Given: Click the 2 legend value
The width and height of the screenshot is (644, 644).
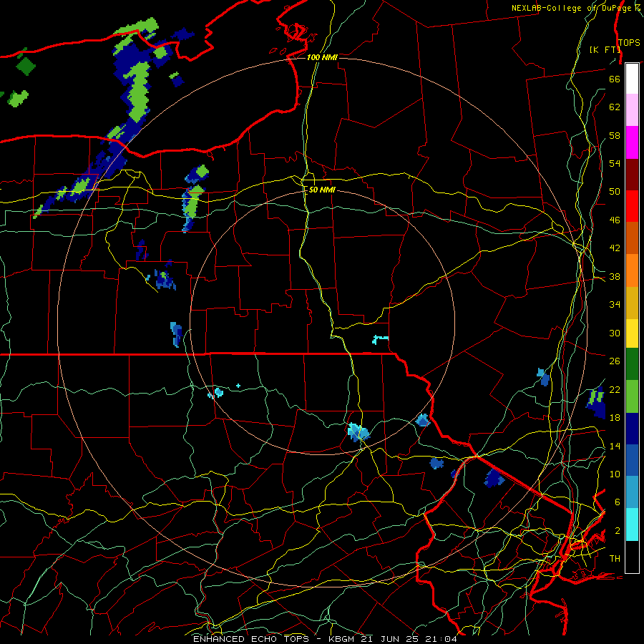Looking at the screenshot, I should point(618,531).
